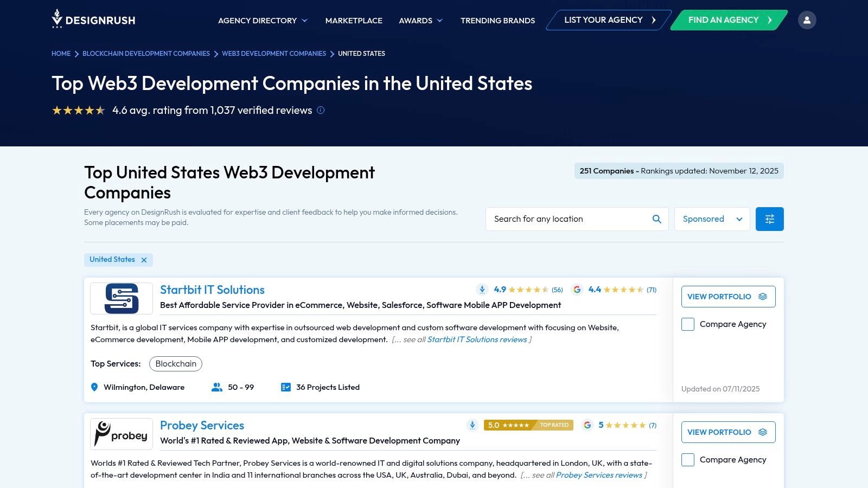Click the Google rating icon for Startbit

(577, 290)
